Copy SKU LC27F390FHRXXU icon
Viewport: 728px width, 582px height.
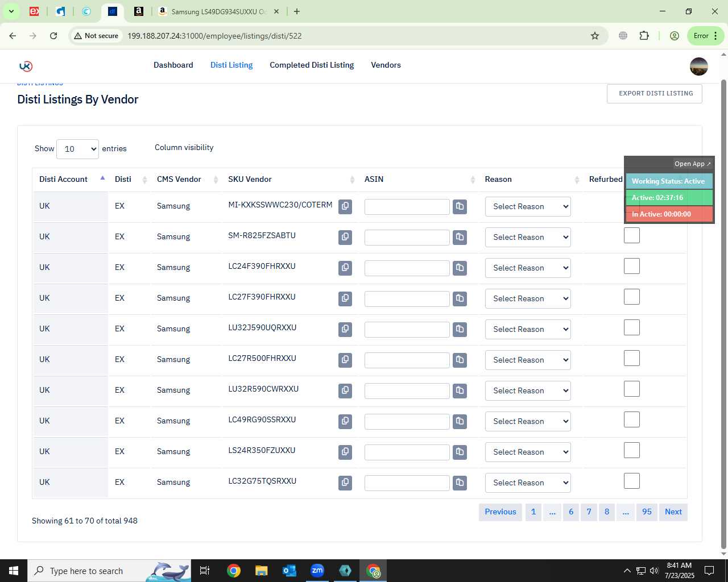pos(345,298)
